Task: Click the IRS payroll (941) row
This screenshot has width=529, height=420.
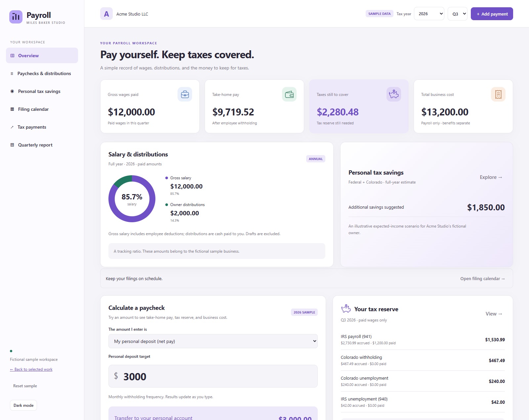Action: pyautogui.click(x=423, y=340)
